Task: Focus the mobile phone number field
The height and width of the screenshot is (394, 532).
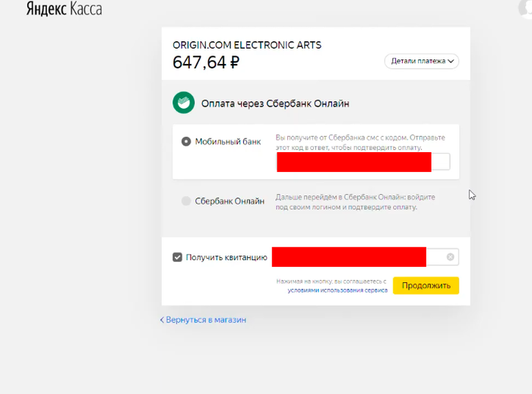Action: point(363,161)
